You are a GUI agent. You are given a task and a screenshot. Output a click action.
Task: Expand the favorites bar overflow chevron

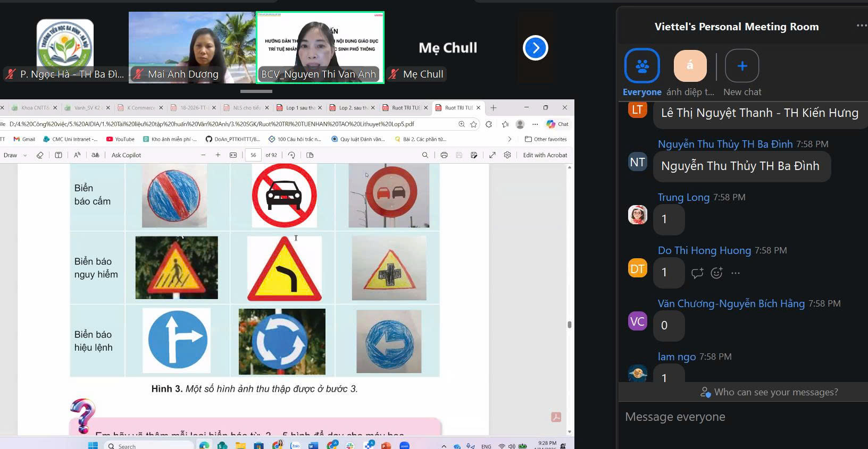[510, 139]
